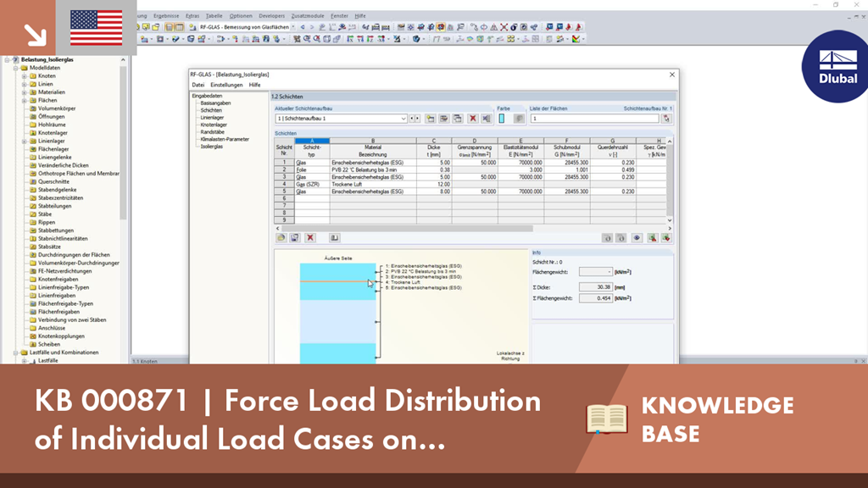The height and width of the screenshot is (488, 868).
Task: Select Querschnitte in the project navigator
Action: click(53, 181)
